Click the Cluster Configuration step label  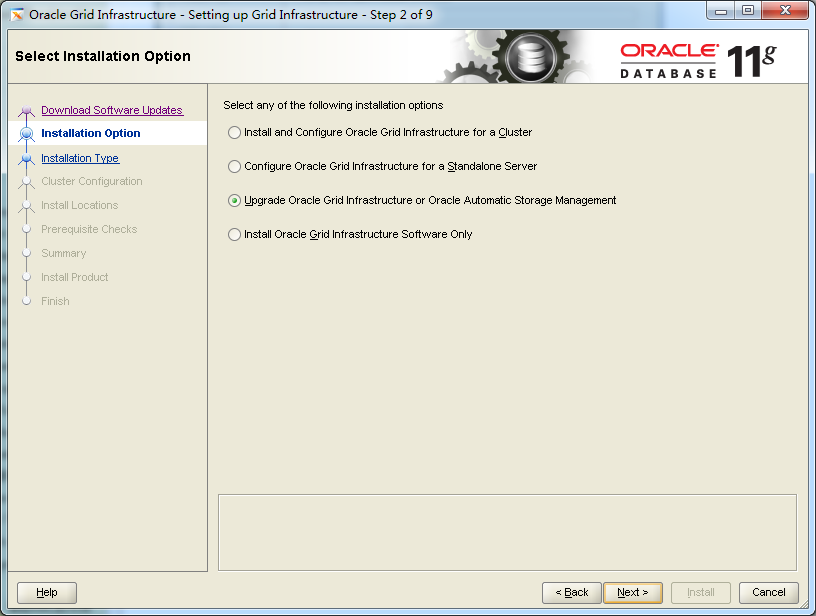click(92, 182)
